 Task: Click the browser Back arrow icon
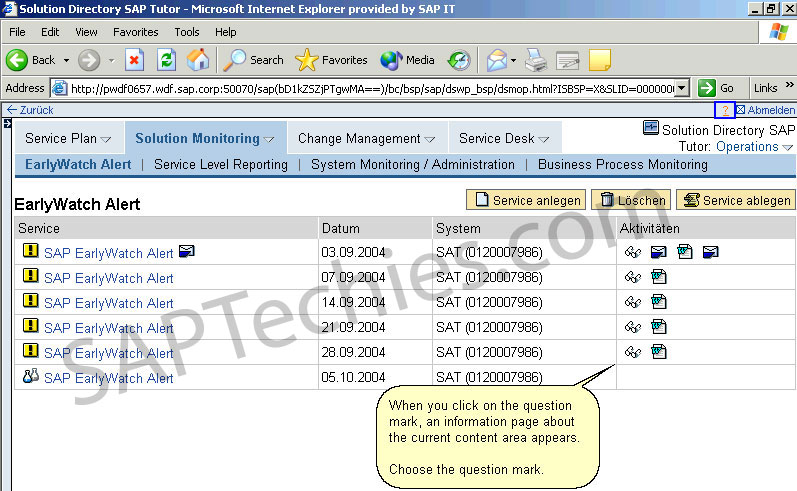(x=17, y=60)
